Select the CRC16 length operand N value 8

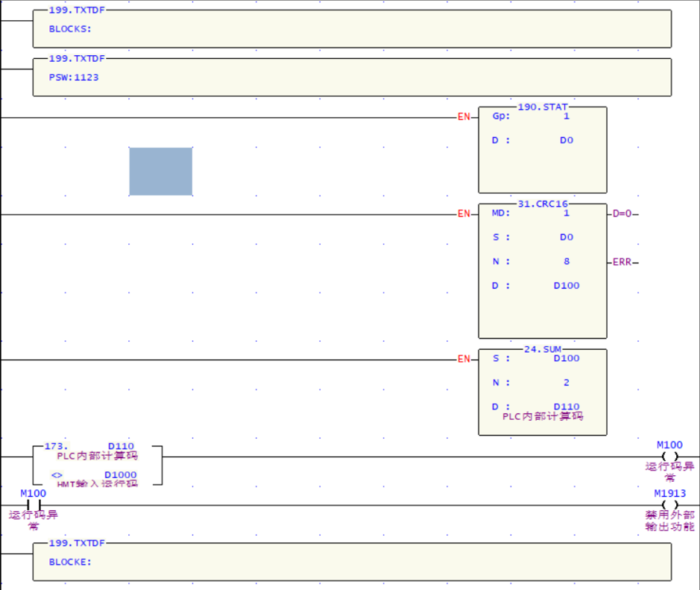point(566,262)
